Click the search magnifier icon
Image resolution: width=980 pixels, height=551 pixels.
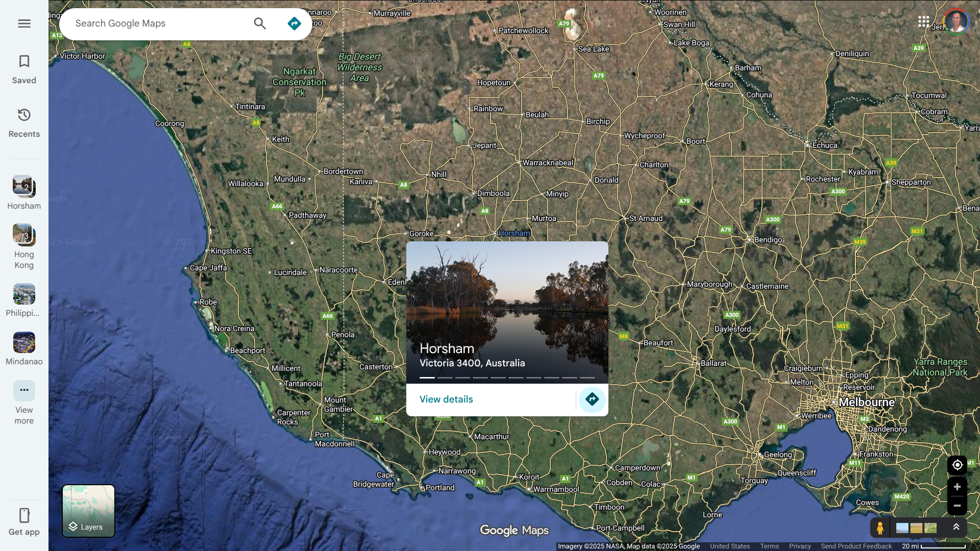[x=260, y=23]
